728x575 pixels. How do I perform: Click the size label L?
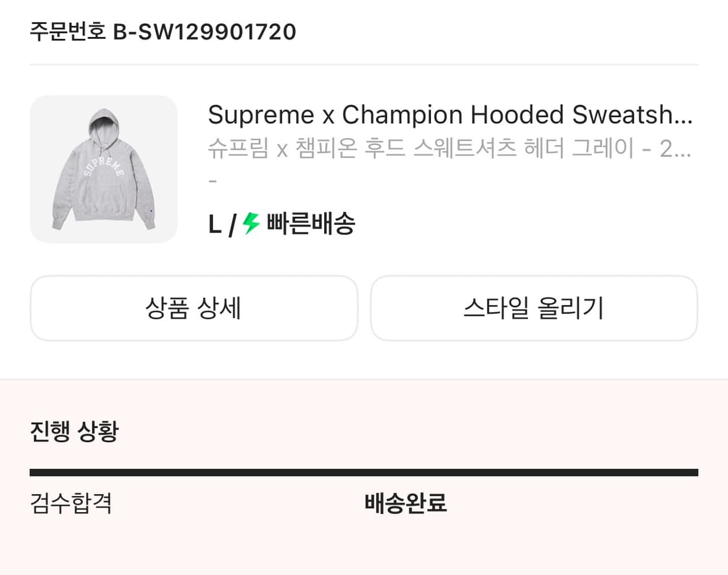click(x=214, y=223)
